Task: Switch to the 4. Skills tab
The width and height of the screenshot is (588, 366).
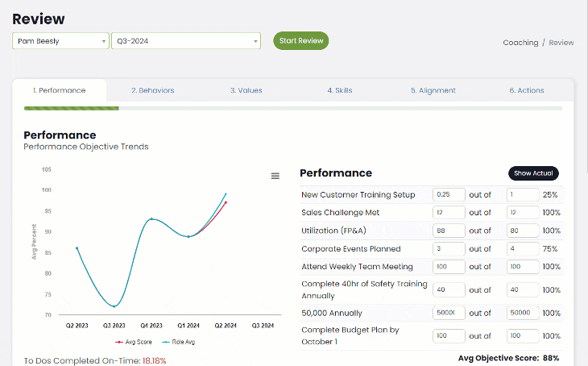Action: pos(340,90)
